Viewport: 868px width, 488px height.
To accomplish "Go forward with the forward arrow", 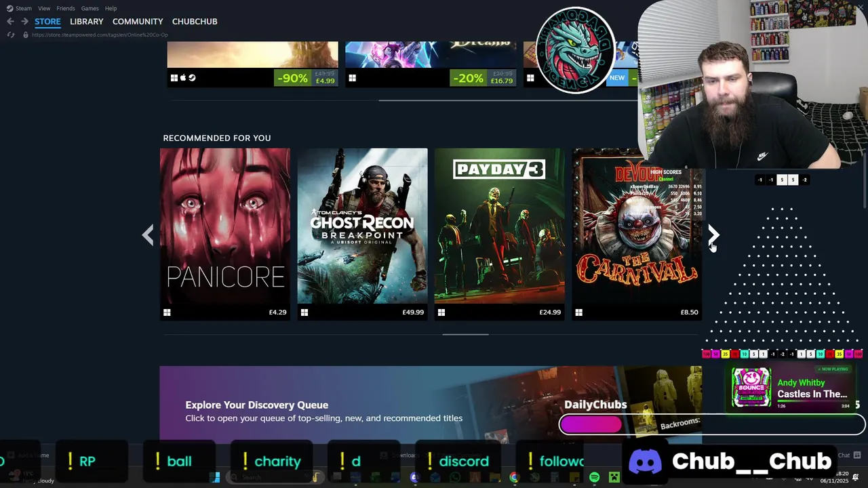I will (24, 22).
